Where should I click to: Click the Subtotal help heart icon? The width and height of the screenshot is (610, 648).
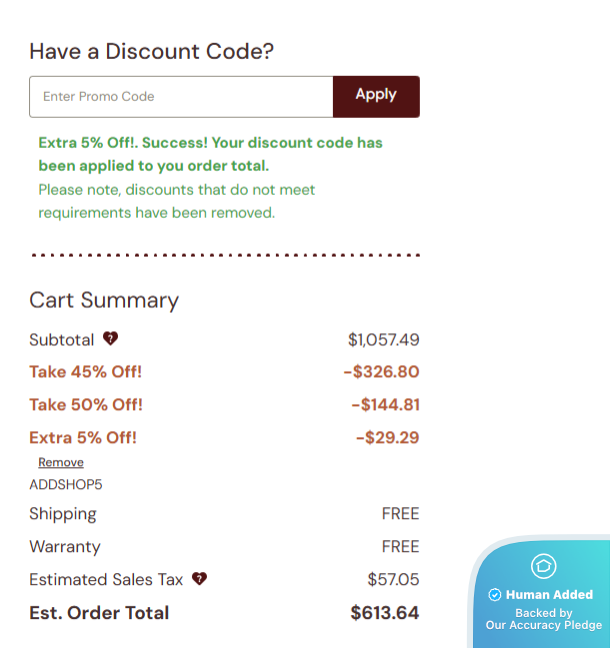(x=111, y=339)
